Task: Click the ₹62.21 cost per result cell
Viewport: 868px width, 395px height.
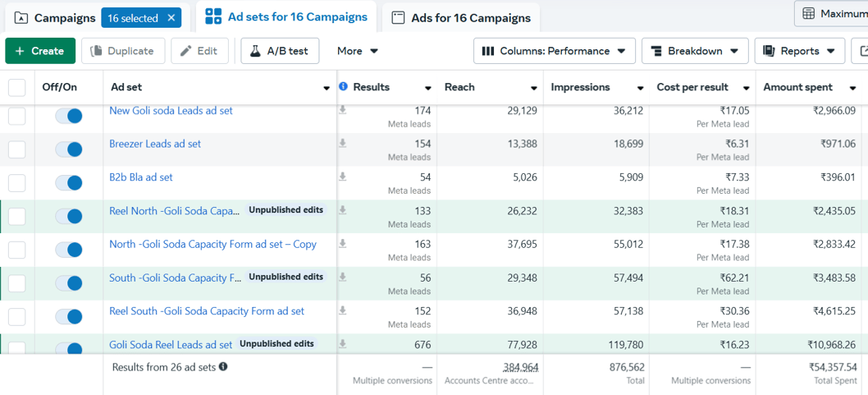Action: pos(734,278)
